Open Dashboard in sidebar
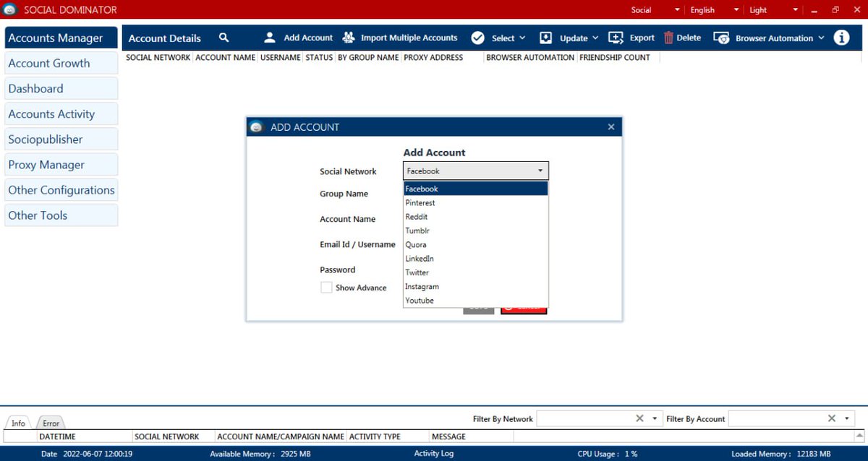The width and height of the screenshot is (868, 461). pos(61,88)
